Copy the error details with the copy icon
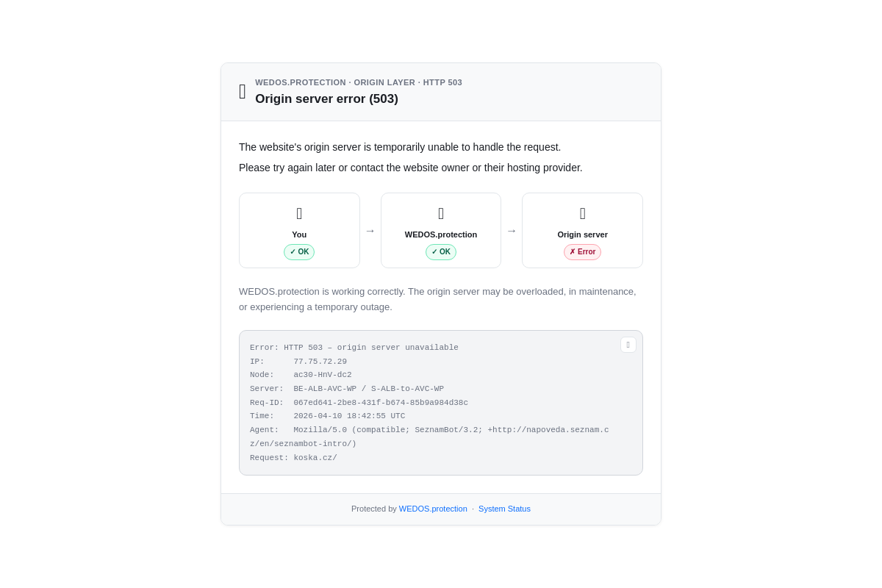 pos(628,345)
